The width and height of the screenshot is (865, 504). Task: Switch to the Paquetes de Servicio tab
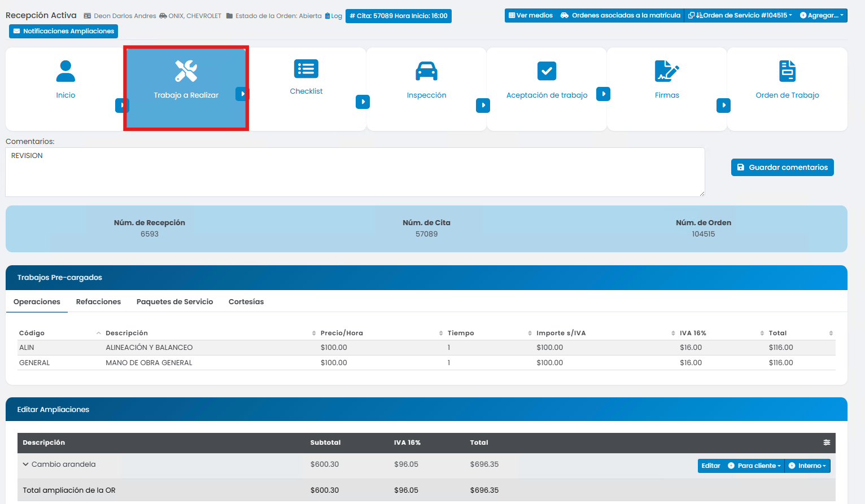pyautogui.click(x=174, y=302)
